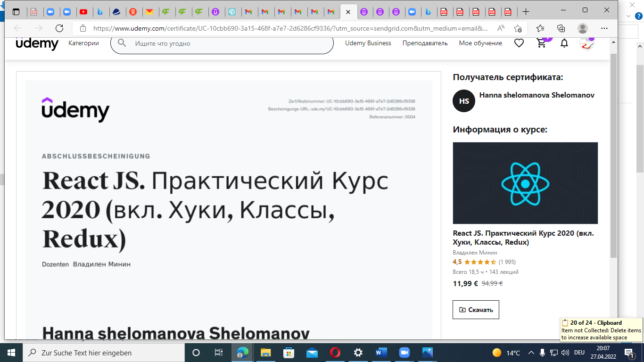The image size is (644, 362).
Task: Click the browser forward arrow
Action: 39,28
